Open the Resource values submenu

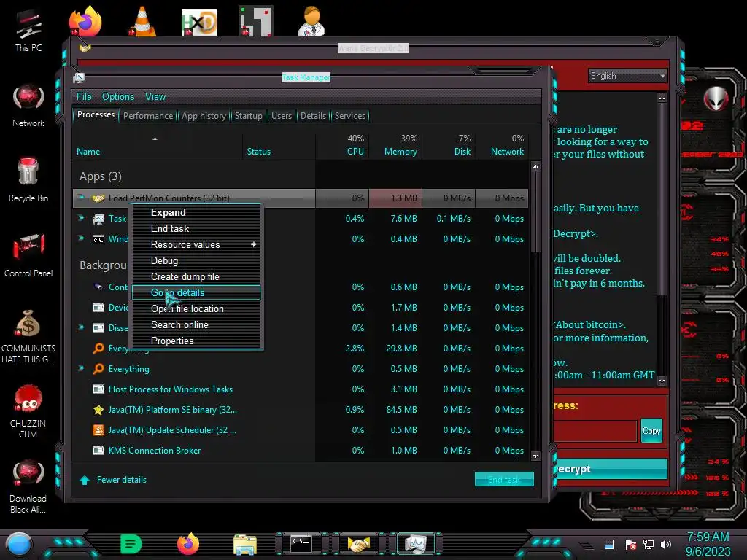click(x=196, y=244)
